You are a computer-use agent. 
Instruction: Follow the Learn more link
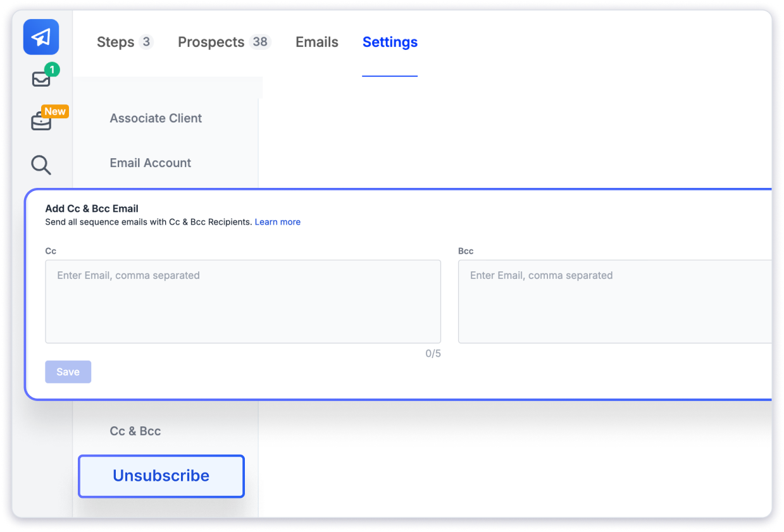pos(277,222)
